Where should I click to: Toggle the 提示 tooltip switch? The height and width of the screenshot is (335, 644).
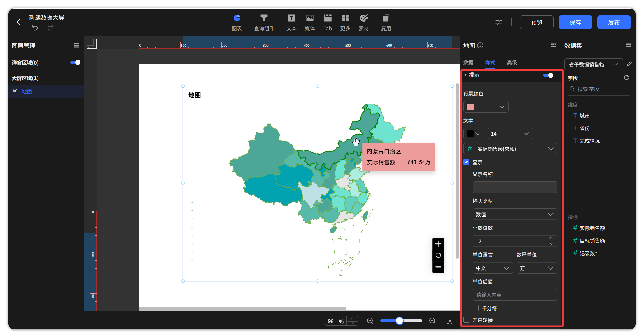coord(548,75)
